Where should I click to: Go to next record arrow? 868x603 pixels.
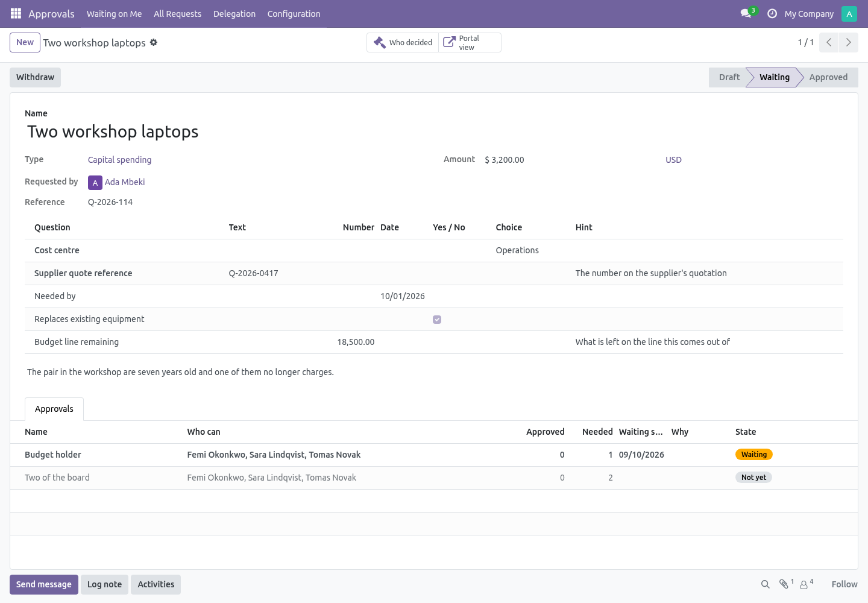849,42
